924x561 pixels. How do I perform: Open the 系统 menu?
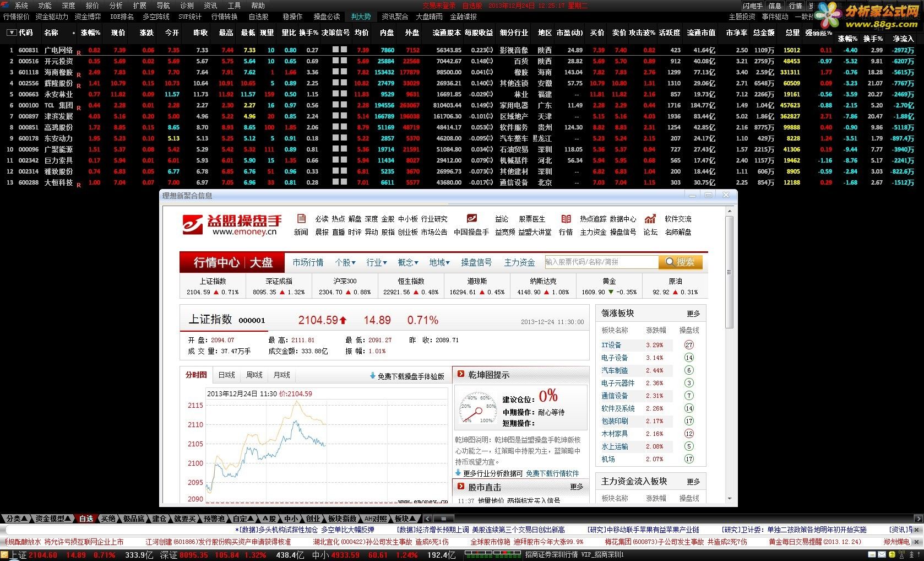pyautogui.click(x=21, y=6)
